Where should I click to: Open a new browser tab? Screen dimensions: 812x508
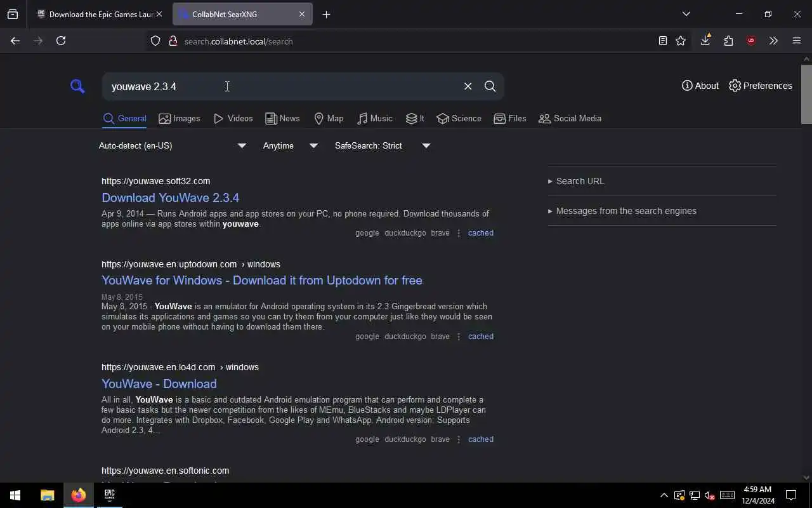tap(326, 14)
